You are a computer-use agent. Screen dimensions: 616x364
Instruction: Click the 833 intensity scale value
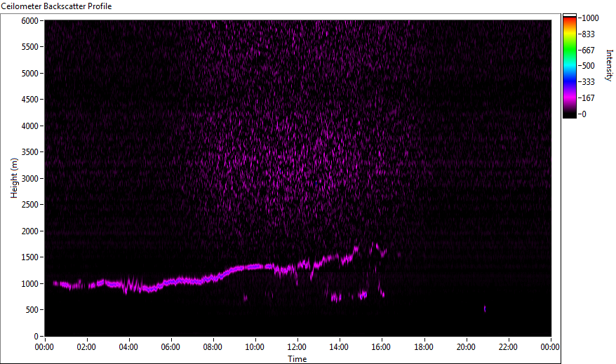click(x=588, y=34)
